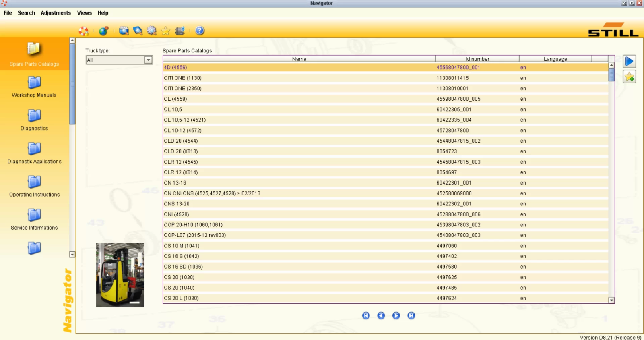Open the Service Informations folder
Screen dimensions: 644x340
tap(34, 219)
